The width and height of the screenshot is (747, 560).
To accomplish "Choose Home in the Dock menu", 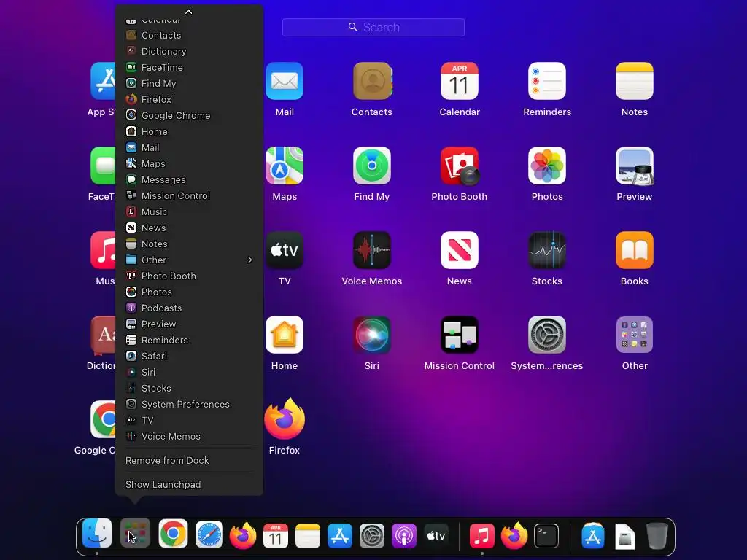I will [x=189, y=131].
